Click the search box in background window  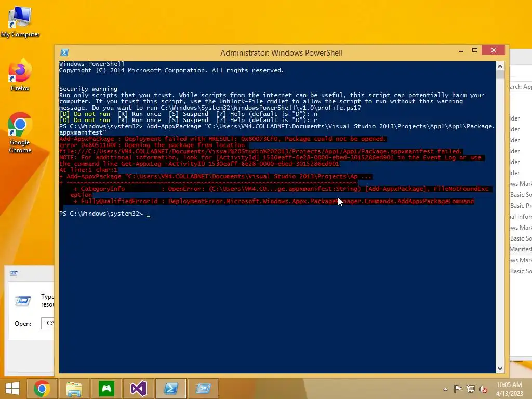(521, 87)
